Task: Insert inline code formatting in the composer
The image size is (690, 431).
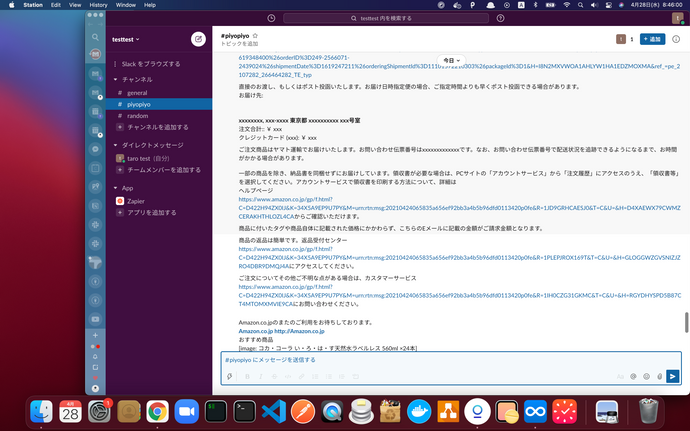Action: coord(288,376)
